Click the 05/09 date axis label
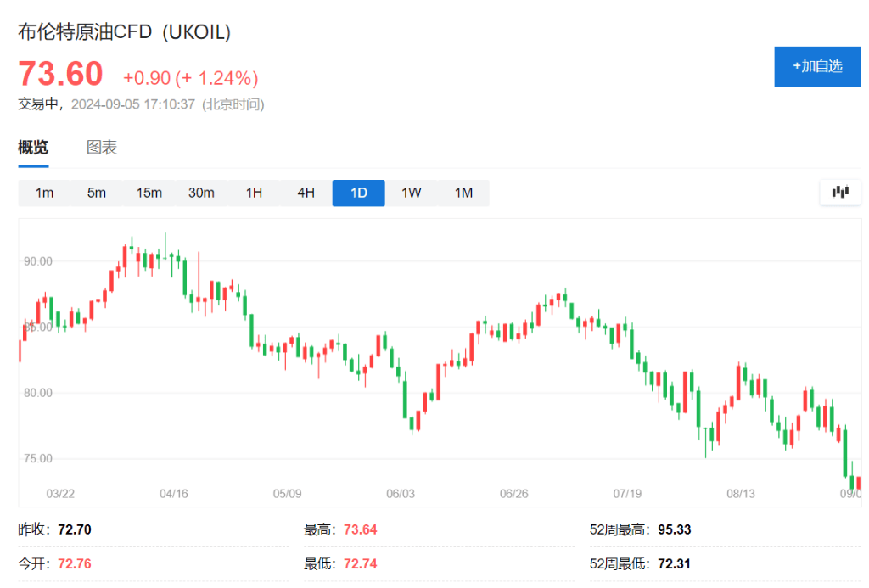This screenshot has width=869, height=588. [x=287, y=494]
